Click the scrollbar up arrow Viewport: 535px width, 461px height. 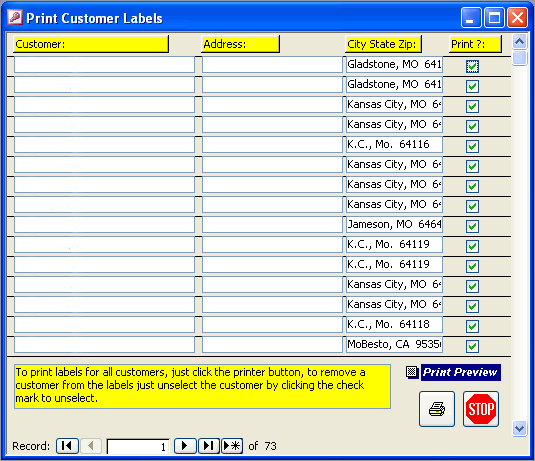[x=519, y=42]
